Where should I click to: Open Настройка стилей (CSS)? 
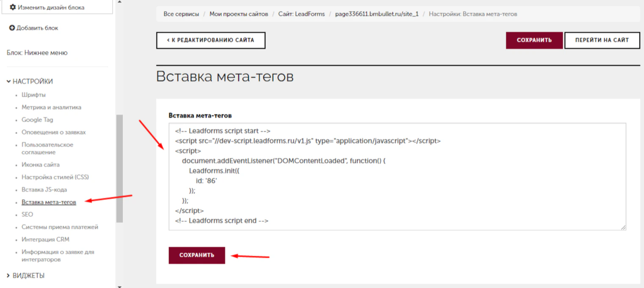(x=55, y=177)
